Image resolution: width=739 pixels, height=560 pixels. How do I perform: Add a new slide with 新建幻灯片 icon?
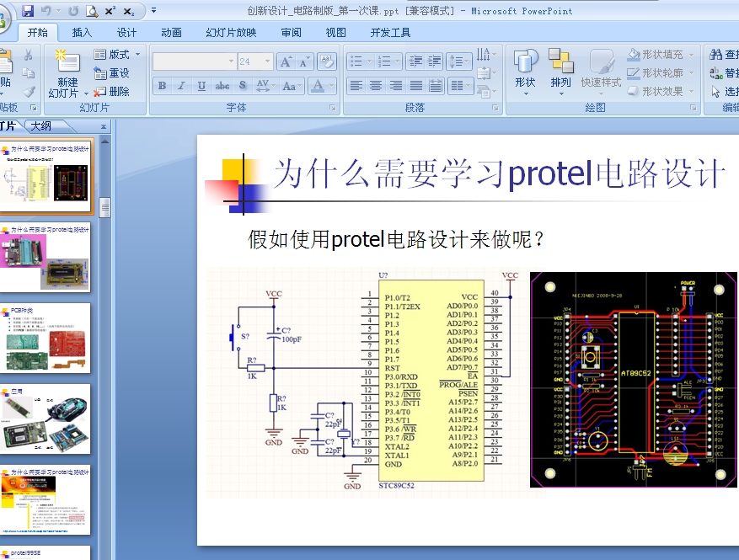(x=68, y=61)
